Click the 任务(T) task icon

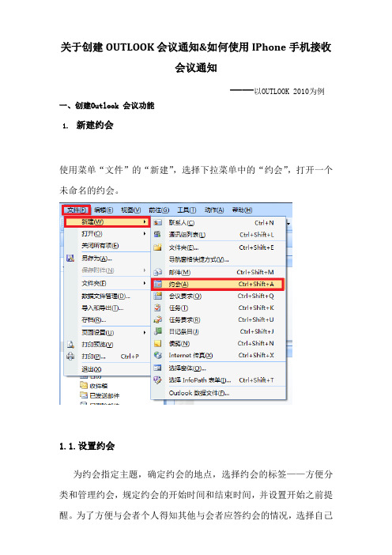click(158, 308)
